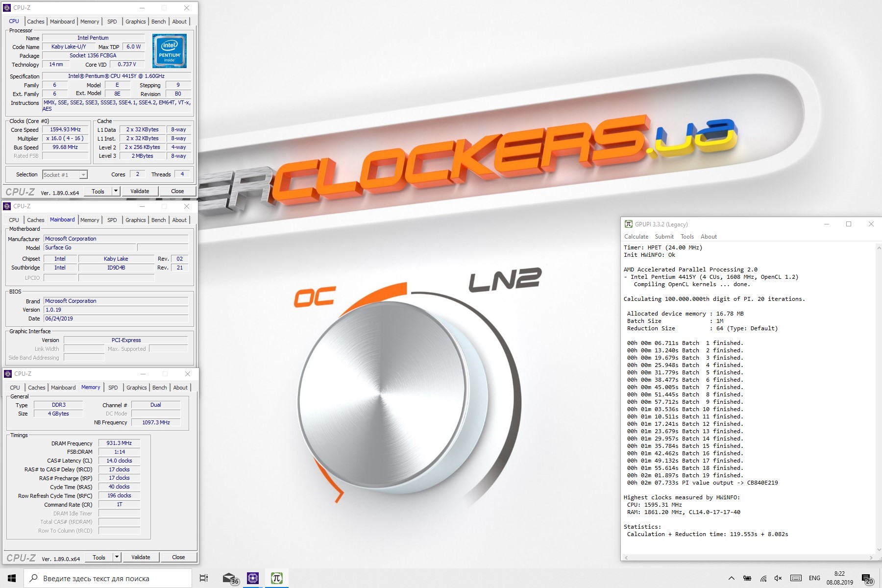This screenshot has width=882, height=588.
Task: Open Socket #1 selection dropdown
Action: (65, 174)
